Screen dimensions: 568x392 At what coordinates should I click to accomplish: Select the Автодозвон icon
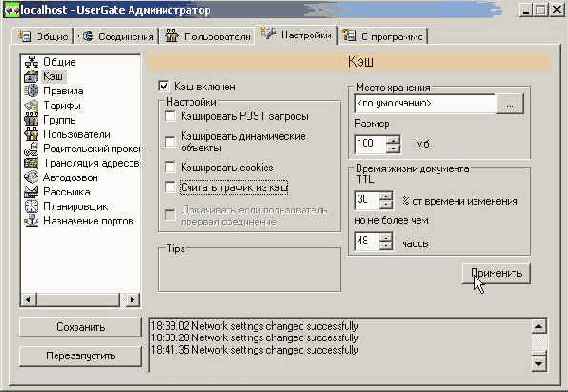pyautogui.click(x=31, y=178)
